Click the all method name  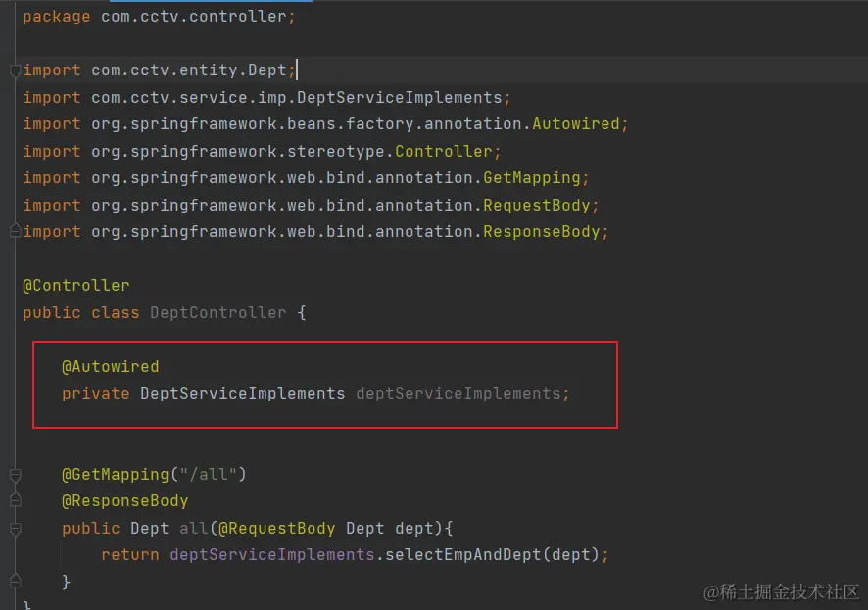coord(193,528)
